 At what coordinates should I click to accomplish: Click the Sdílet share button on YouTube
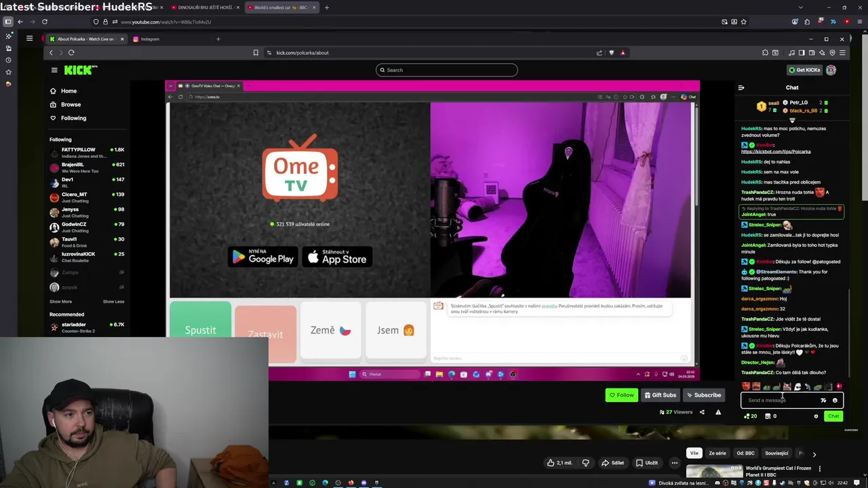point(612,463)
